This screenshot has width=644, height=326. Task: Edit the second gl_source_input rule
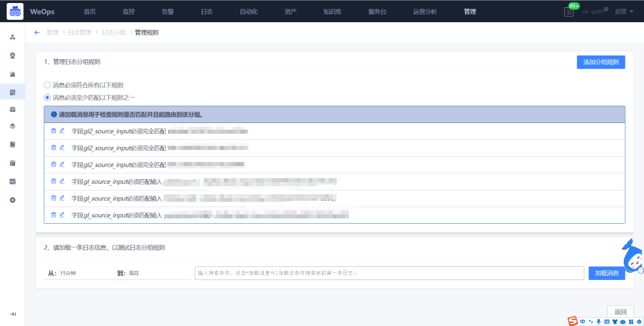62,198
